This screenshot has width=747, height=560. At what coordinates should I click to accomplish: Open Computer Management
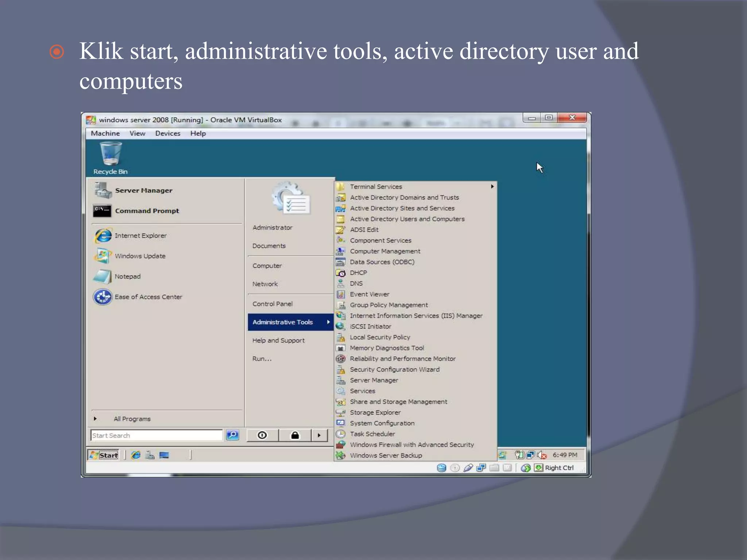tap(415, 251)
